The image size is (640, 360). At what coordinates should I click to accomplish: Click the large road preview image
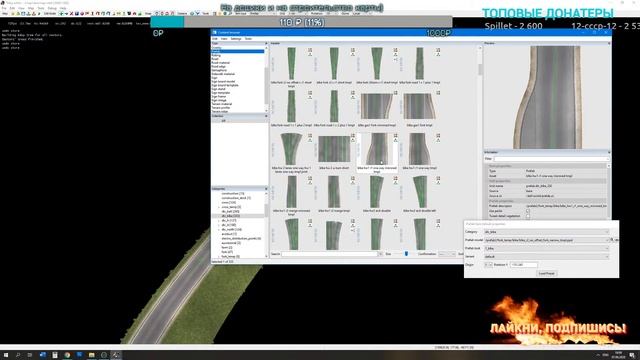(x=547, y=97)
